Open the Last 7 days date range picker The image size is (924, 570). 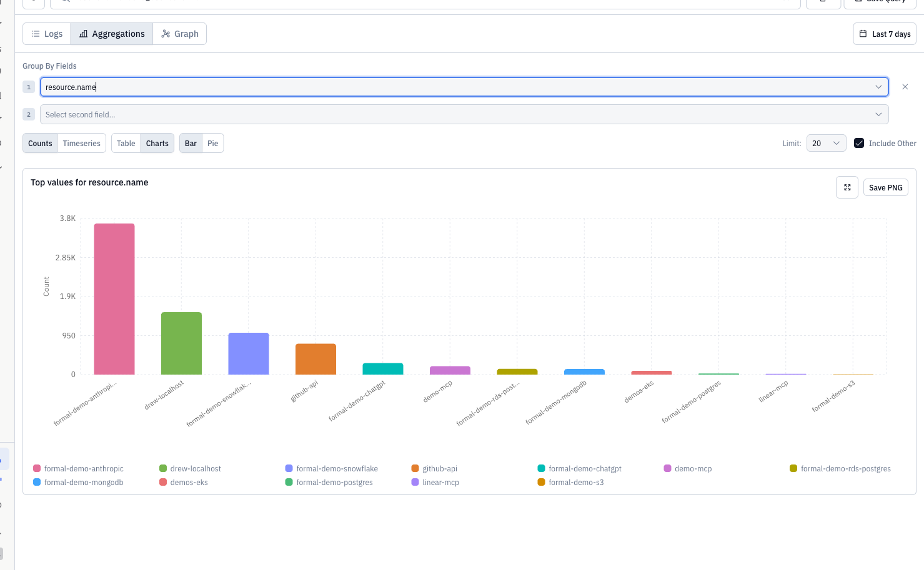pos(885,34)
